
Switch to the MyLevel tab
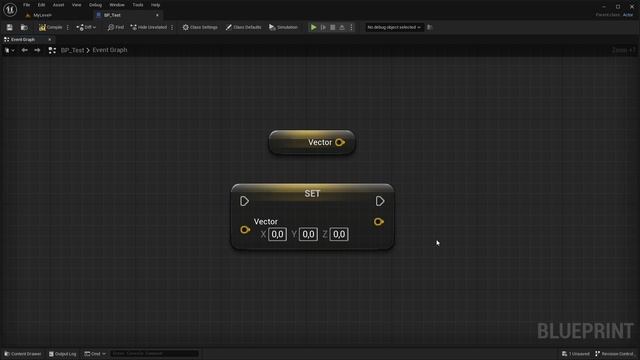(x=42, y=15)
